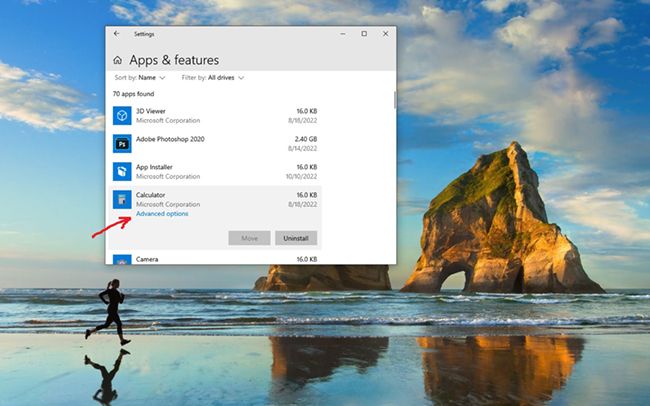Click the '70 apps found' text
The width and height of the screenshot is (650, 406).
coord(133,94)
